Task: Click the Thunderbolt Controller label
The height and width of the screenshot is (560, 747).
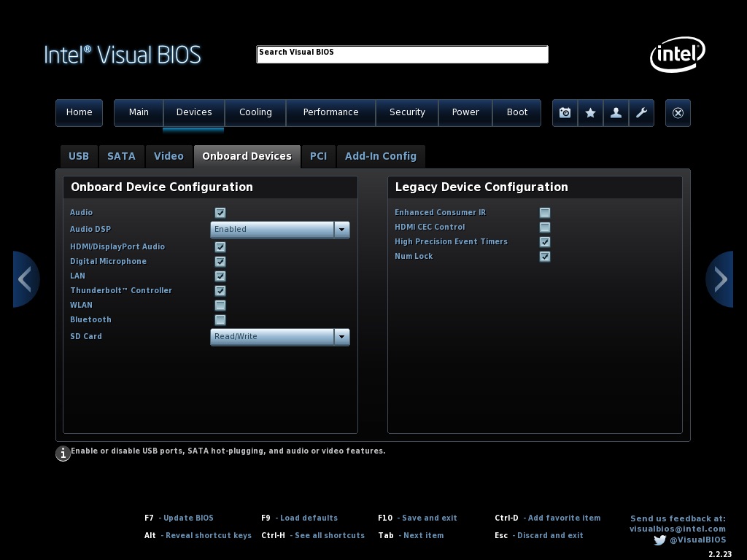Action: click(x=121, y=290)
